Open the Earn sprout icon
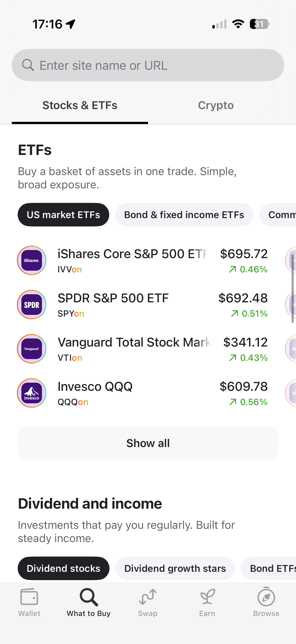Screen dimensions: 296x644 tap(207, 597)
